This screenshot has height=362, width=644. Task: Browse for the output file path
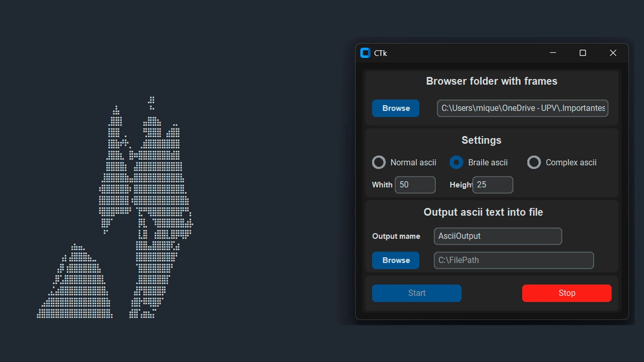pyautogui.click(x=396, y=260)
